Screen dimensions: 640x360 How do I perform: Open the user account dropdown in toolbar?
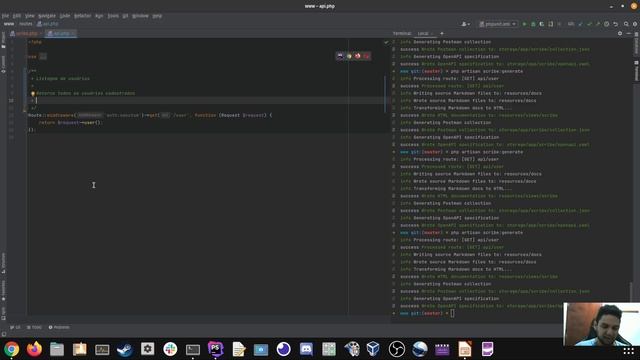point(465,24)
